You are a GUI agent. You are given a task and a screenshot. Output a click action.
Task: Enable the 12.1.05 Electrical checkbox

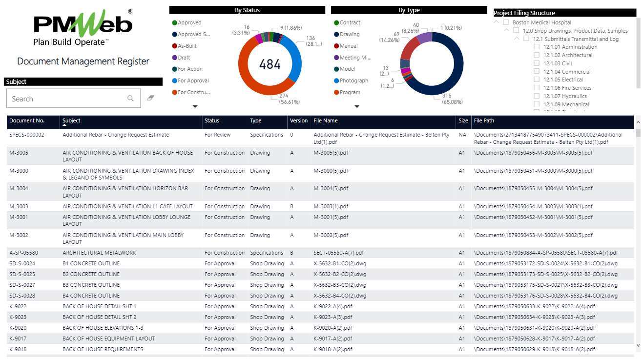tap(537, 80)
